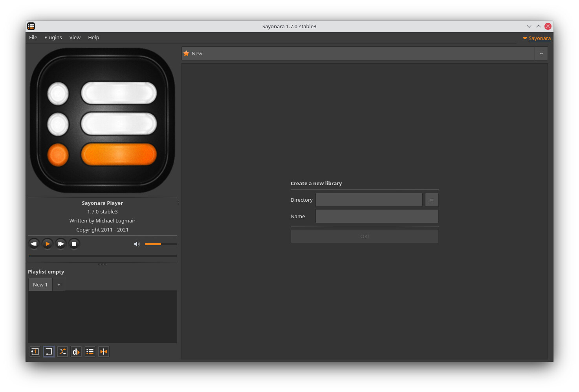Open the Sayonara titlebar app icon menu

point(31,26)
